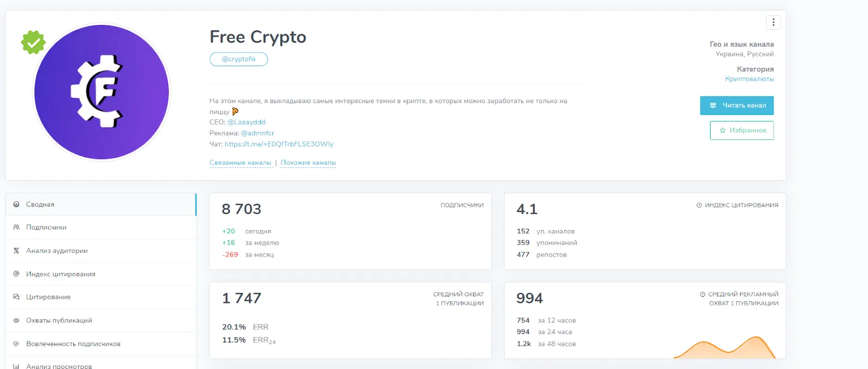Viewport: 868px width, 369px height.
Task: Click the Free Crypto channel avatar
Action: pos(102,92)
